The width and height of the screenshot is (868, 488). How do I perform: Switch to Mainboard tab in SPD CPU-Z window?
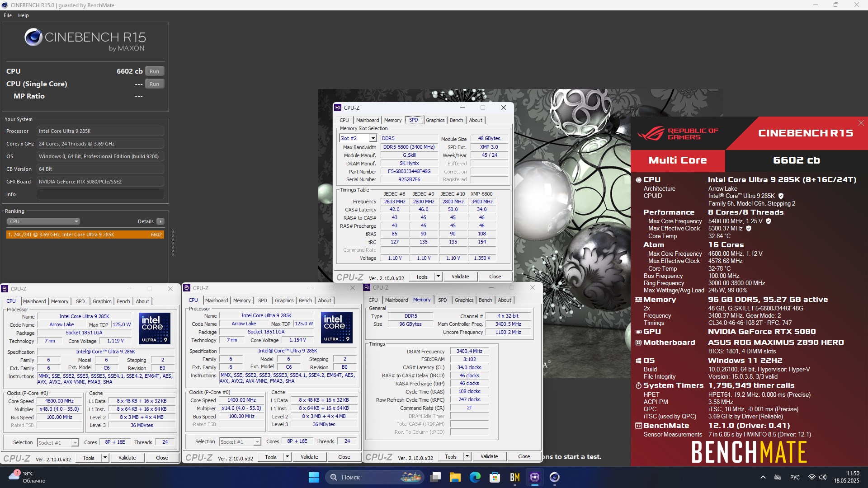[368, 120]
